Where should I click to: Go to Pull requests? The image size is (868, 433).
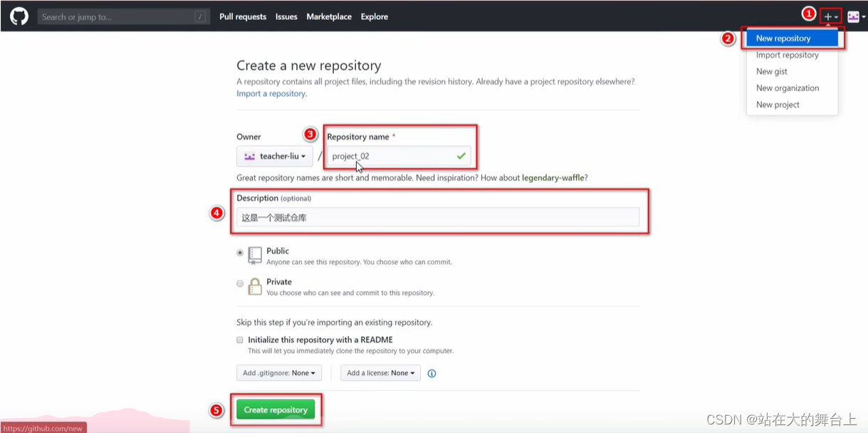coord(243,16)
